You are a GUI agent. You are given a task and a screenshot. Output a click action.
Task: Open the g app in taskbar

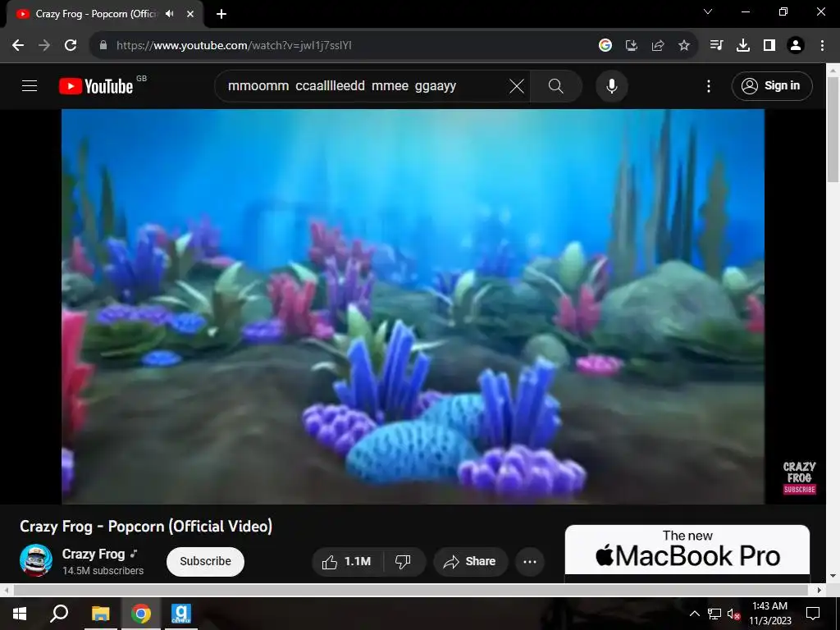coord(181,614)
